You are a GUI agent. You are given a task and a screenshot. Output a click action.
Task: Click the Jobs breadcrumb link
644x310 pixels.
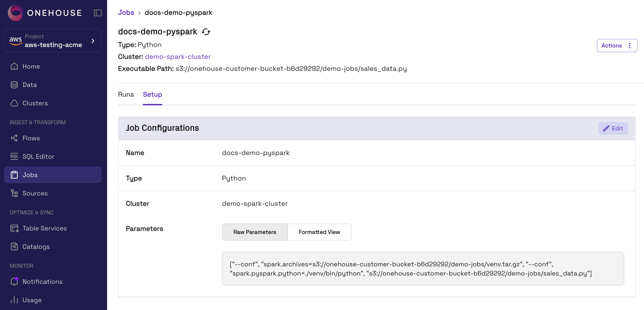(x=126, y=12)
